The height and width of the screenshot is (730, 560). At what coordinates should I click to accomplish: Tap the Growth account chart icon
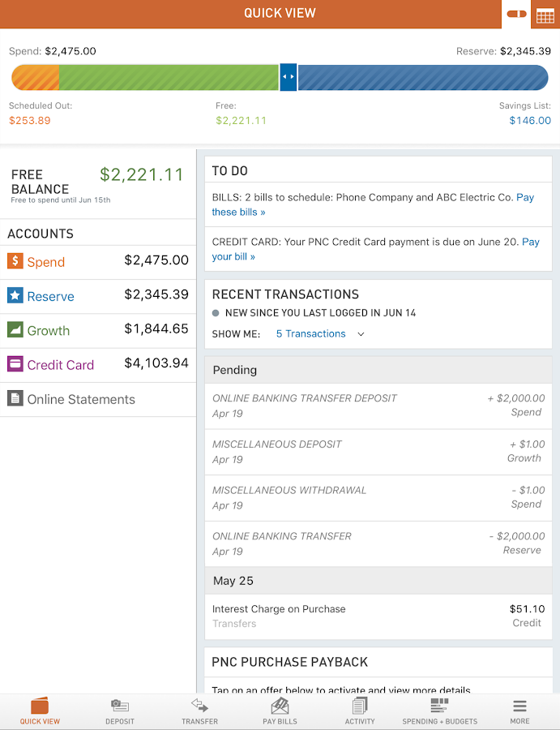click(x=15, y=330)
